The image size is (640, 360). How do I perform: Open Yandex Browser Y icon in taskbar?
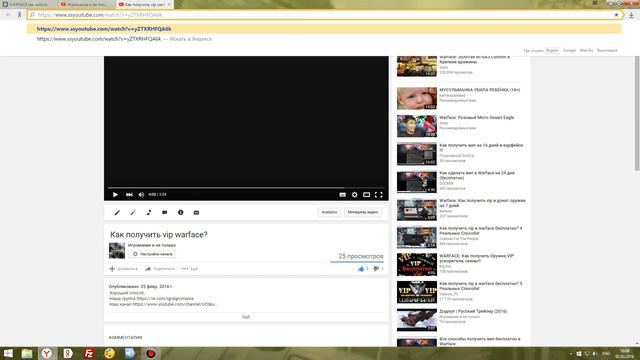point(47,353)
